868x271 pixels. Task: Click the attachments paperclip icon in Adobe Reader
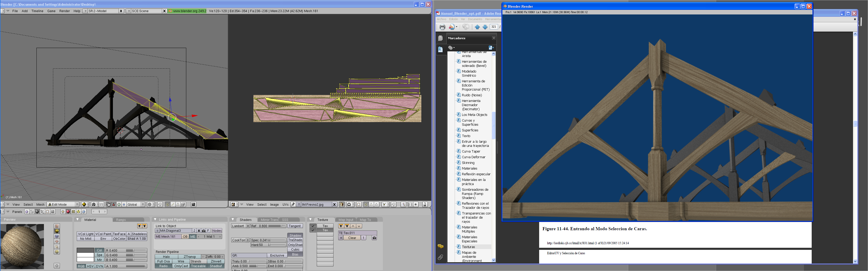pos(440,258)
